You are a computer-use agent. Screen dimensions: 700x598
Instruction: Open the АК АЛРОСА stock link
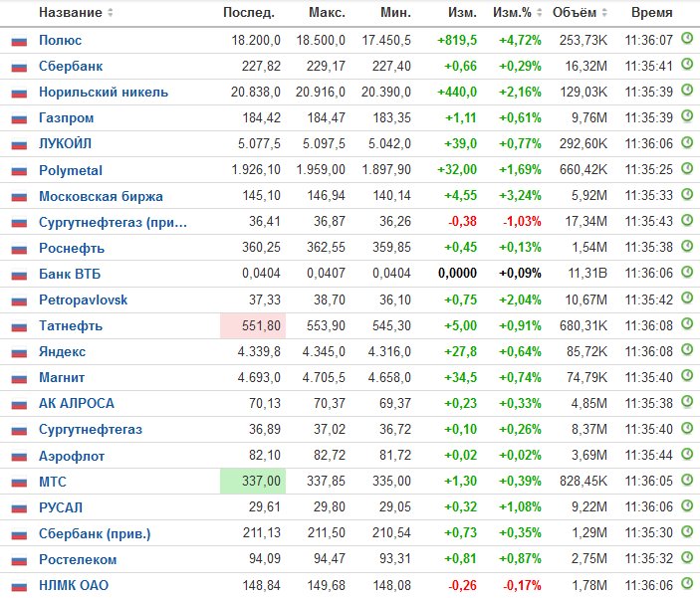77,403
